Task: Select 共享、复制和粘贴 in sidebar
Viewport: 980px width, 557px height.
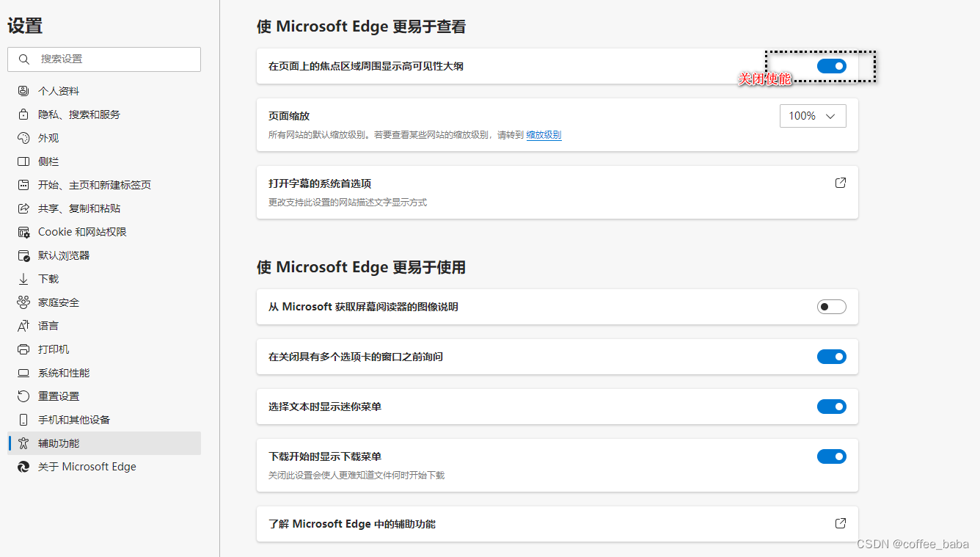Action: (104, 208)
